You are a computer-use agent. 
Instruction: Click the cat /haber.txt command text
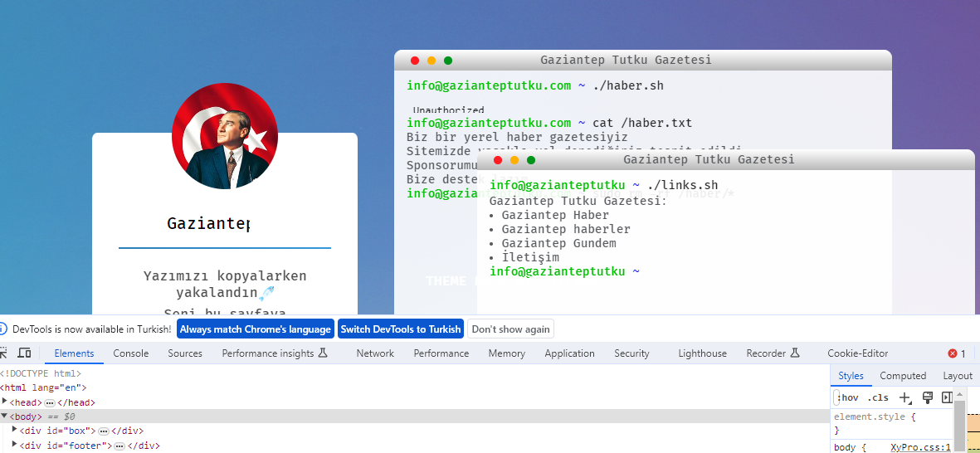tap(642, 123)
